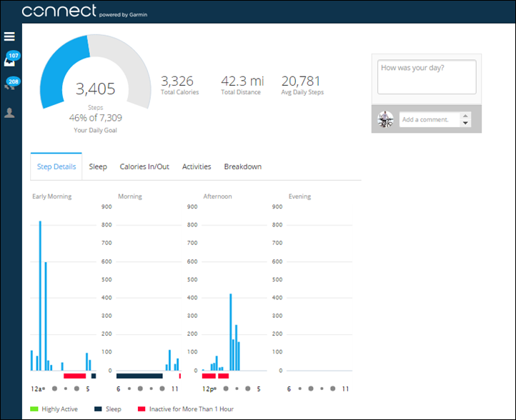Image resolution: width=516 pixels, height=420 pixels.
Task: Click the cyclist profile avatar thumbnail
Action: pyautogui.click(x=386, y=119)
